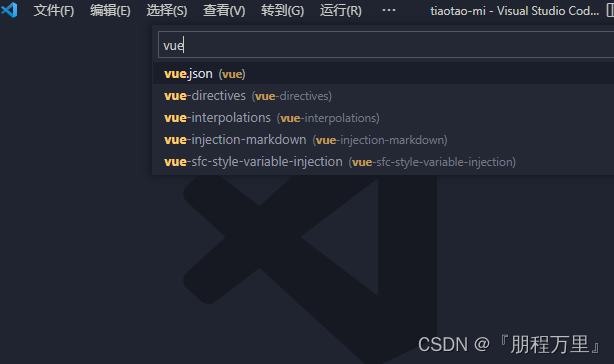
Task: Show more menus via ellipsis
Action: click(x=389, y=11)
